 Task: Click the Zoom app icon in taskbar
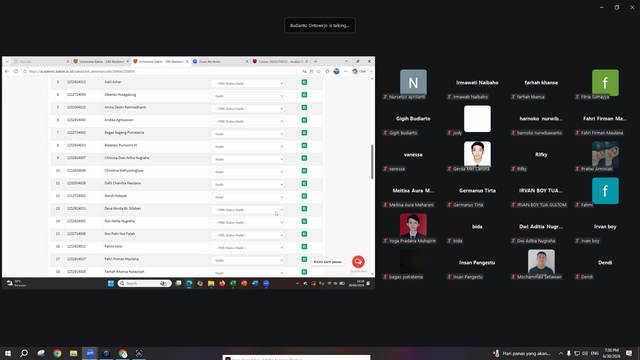tap(90, 353)
